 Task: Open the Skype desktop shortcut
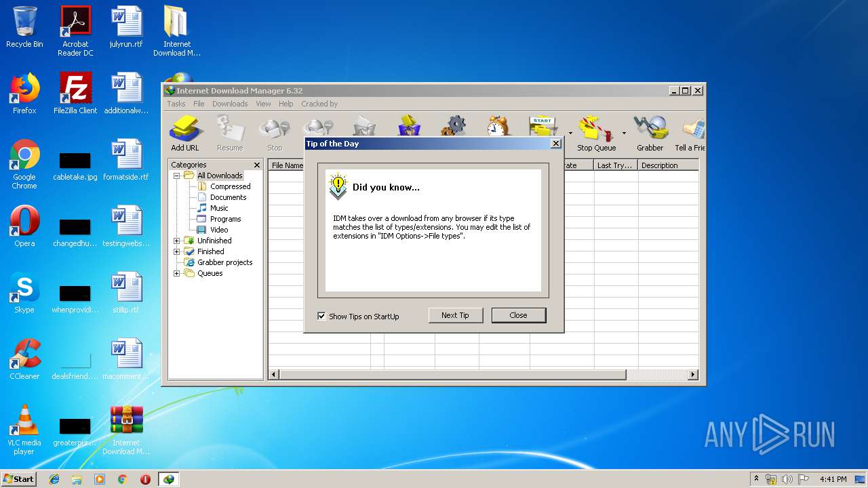pyautogui.click(x=24, y=293)
